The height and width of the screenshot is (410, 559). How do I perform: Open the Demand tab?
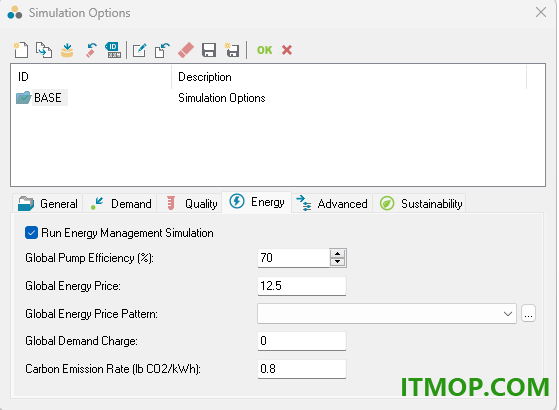(x=120, y=204)
